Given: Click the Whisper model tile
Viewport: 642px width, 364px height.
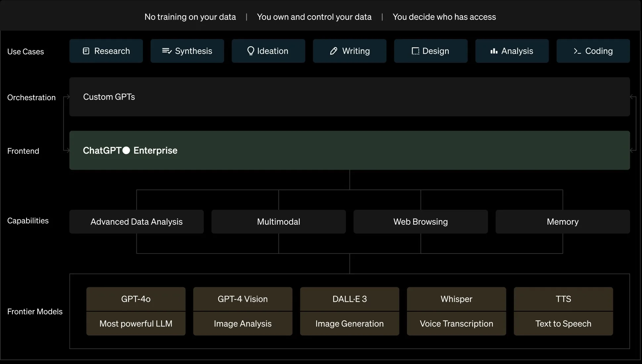Looking at the screenshot, I should point(457,299).
